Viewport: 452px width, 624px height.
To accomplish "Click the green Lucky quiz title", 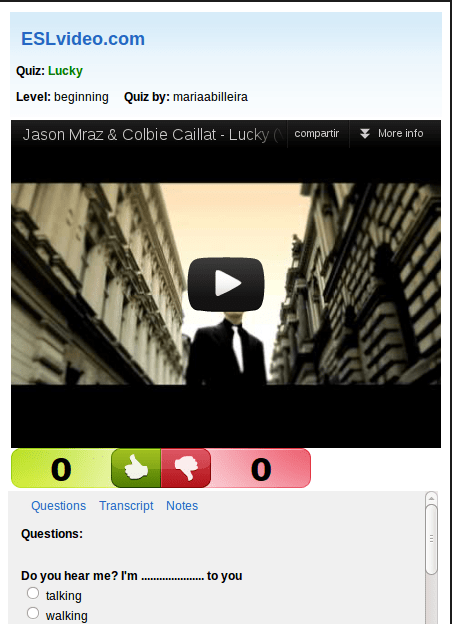I will [65, 71].
